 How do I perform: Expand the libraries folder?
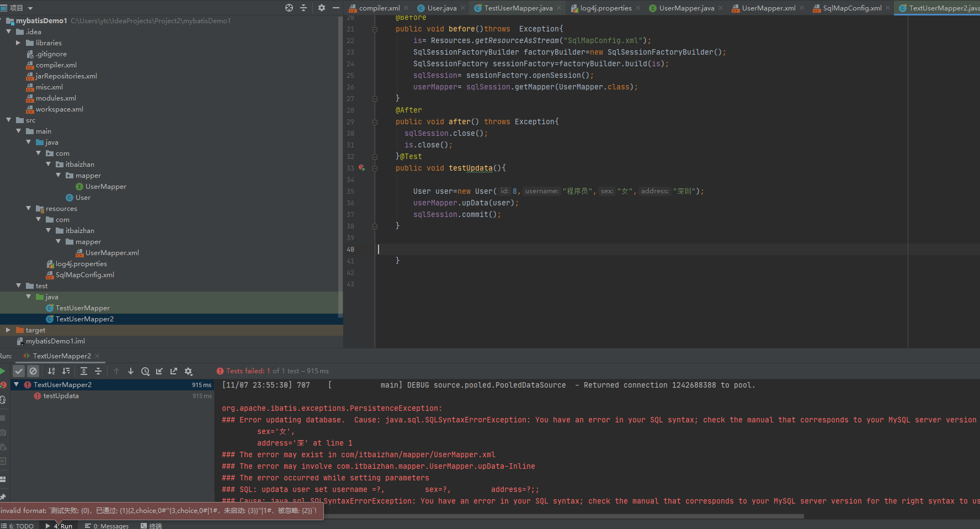pyautogui.click(x=18, y=43)
